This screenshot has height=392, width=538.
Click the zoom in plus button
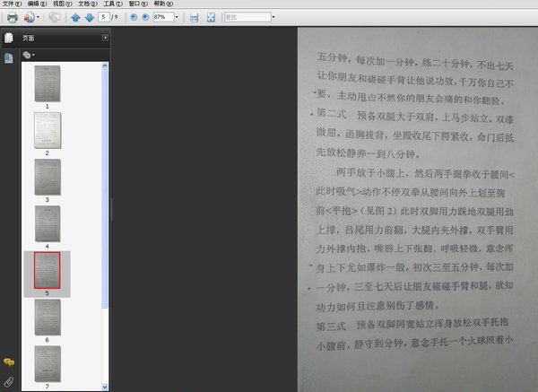pos(145,17)
